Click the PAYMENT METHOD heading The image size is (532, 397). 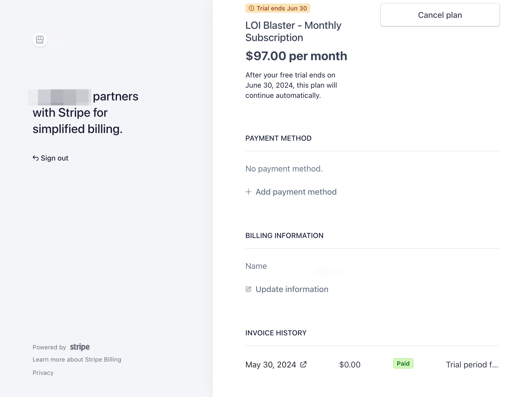tap(278, 138)
